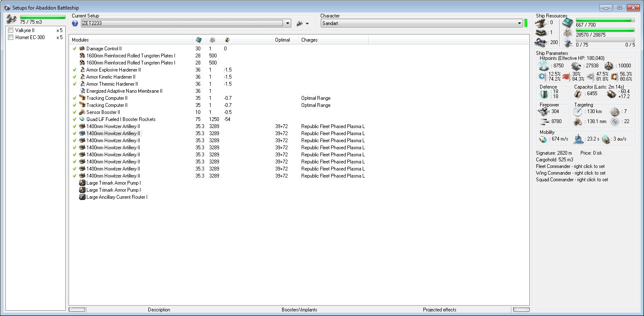Image resolution: width=644 pixels, height=316 pixels.
Task: Open the Boosters\Implants tab
Action: coord(299,310)
